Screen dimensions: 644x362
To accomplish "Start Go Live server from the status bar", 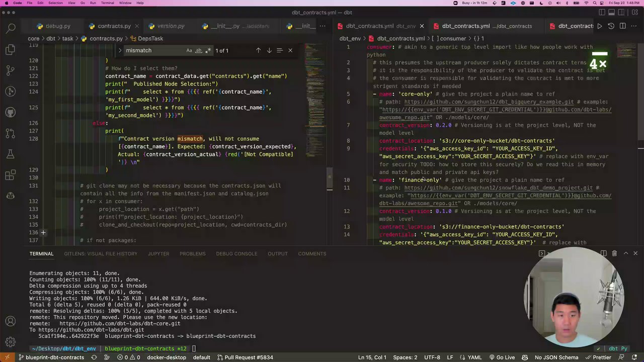I will (x=502, y=357).
